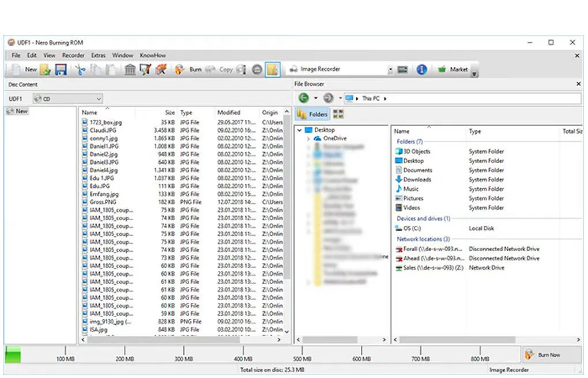Open the KnowHow menu
Image resolution: width=588 pixels, height=378 pixels.
pos(153,55)
